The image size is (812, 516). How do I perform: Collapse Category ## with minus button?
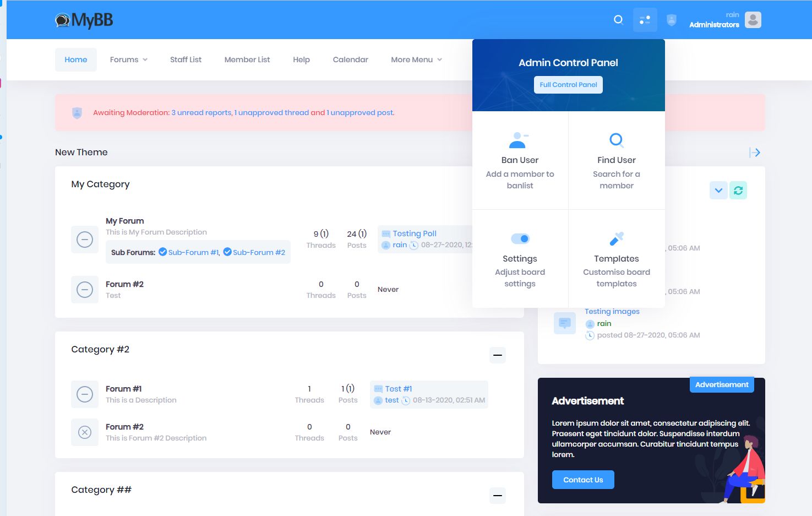(497, 496)
